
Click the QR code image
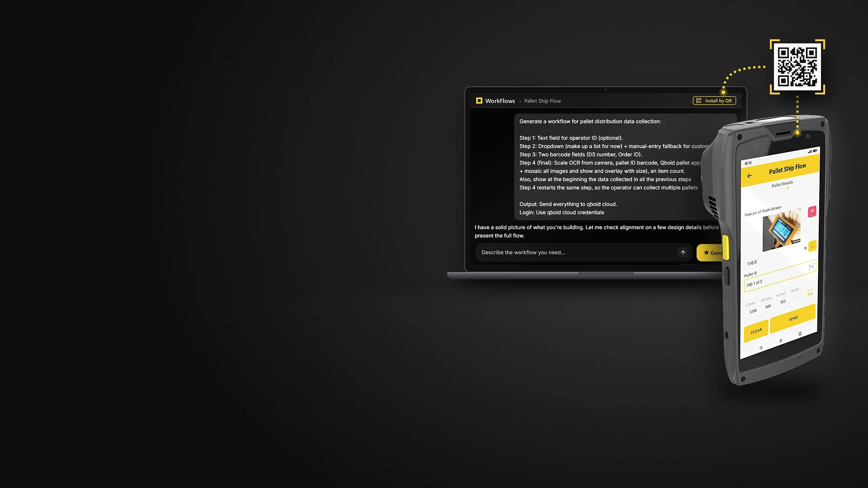click(797, 67)
